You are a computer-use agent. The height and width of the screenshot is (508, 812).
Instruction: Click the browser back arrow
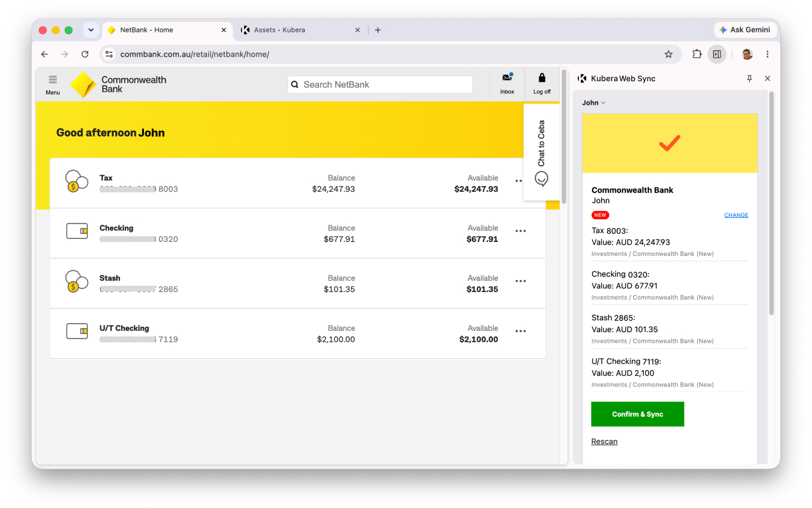point(44,55)
